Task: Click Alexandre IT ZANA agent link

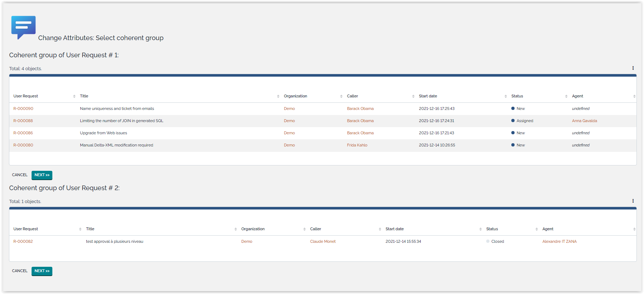Action: pos(559,241)
